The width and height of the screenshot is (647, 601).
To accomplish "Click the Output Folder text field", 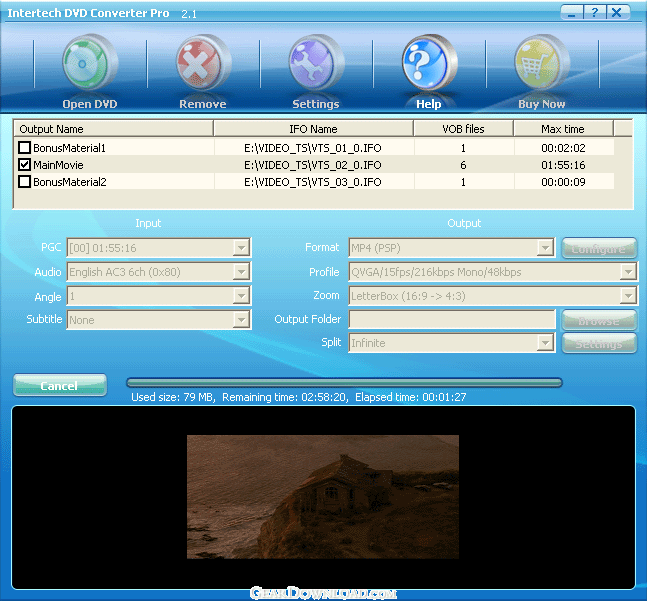I will click(452, 320).
